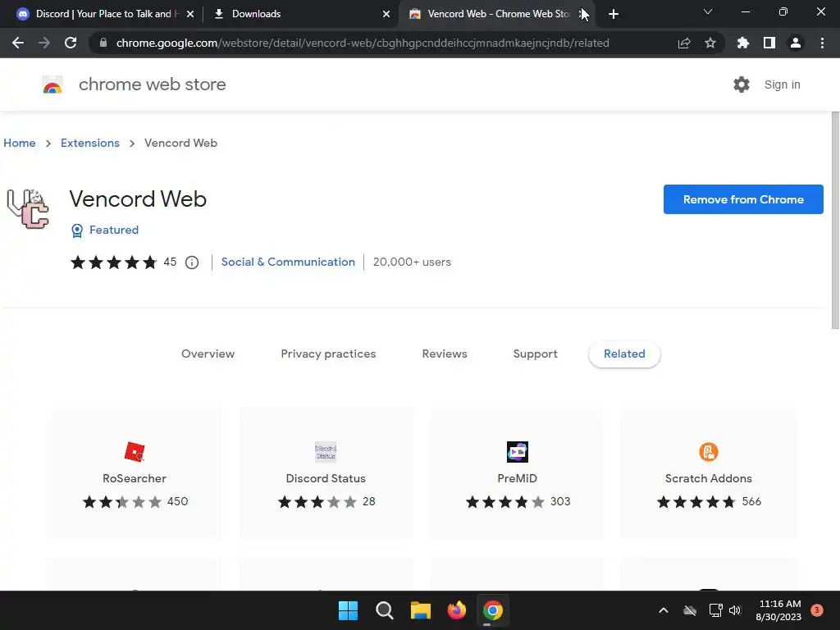Open the Extensions puzzle icon
Screen dimensions: 840x630
[x=742, y=43]
